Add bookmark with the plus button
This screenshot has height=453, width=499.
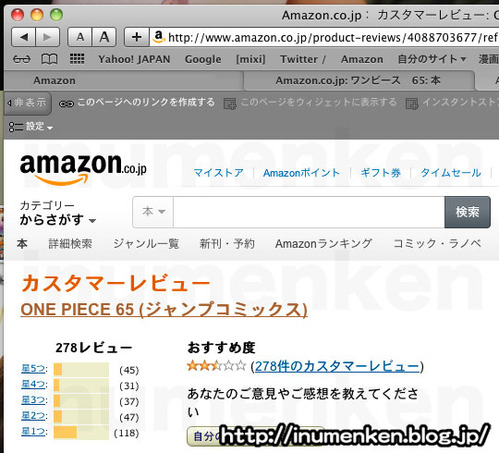(136, 37)
